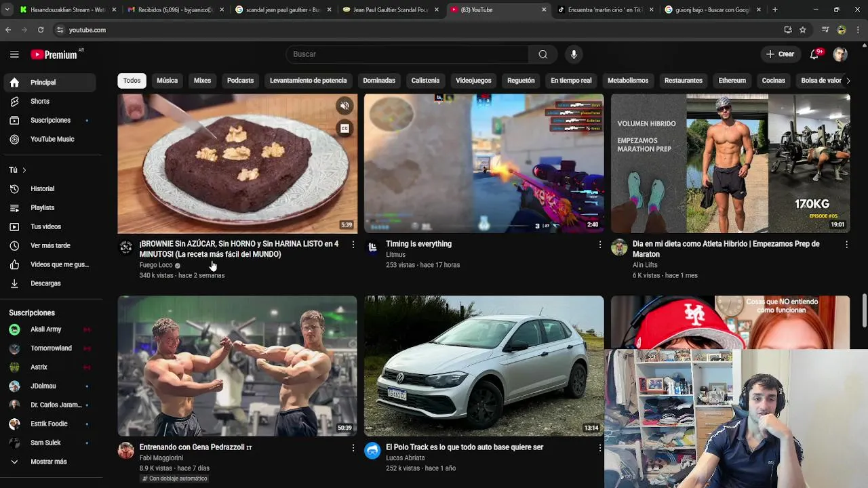Open the silver Polo car thumbnail
Viewport: 868px width, 488px height.
[484, 366]
